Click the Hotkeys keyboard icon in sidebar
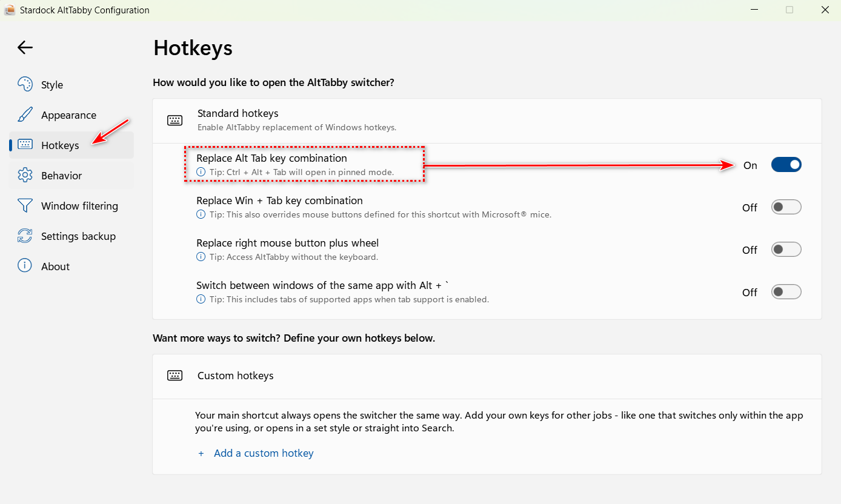The image size is (841, 504). pyautogui.click(x=25, y=145)
